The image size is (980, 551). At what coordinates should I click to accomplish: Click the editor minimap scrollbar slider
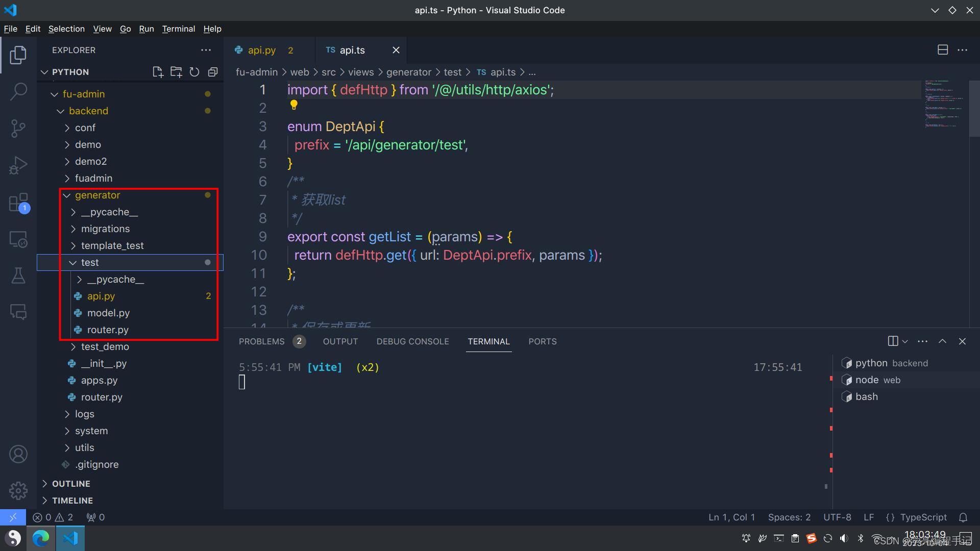tap(974, 108)
